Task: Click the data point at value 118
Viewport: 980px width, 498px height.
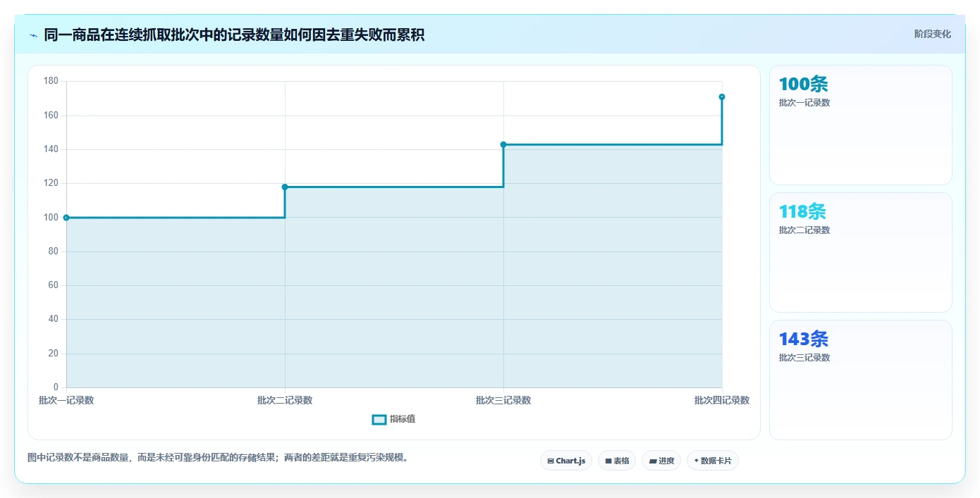Action: pos(285,187)
